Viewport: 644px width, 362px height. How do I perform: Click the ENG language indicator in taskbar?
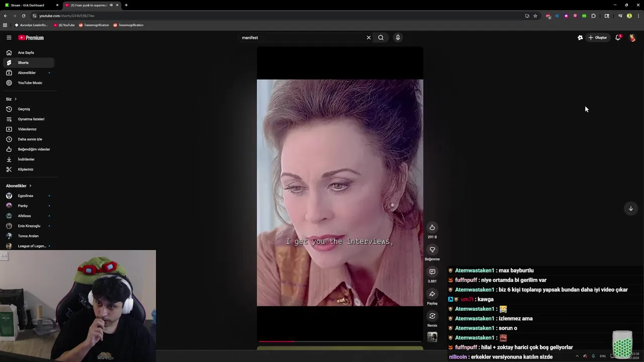click(603, 356)
